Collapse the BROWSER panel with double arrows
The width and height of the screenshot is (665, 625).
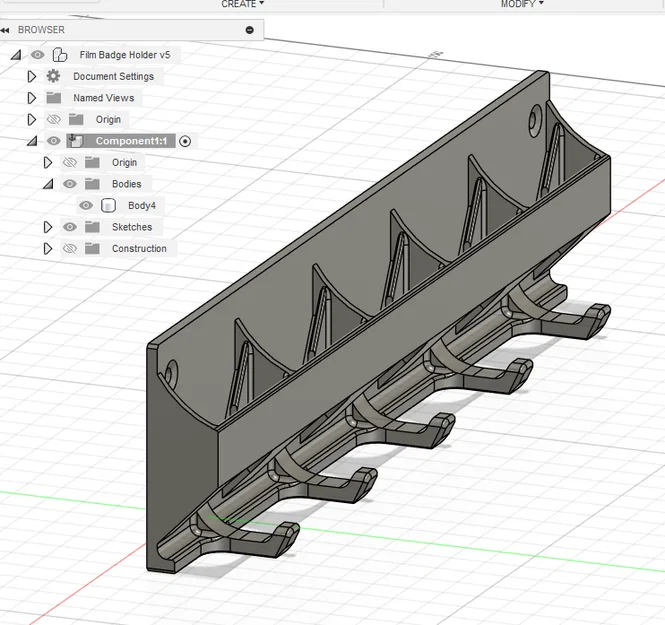[x=5, y=30]
